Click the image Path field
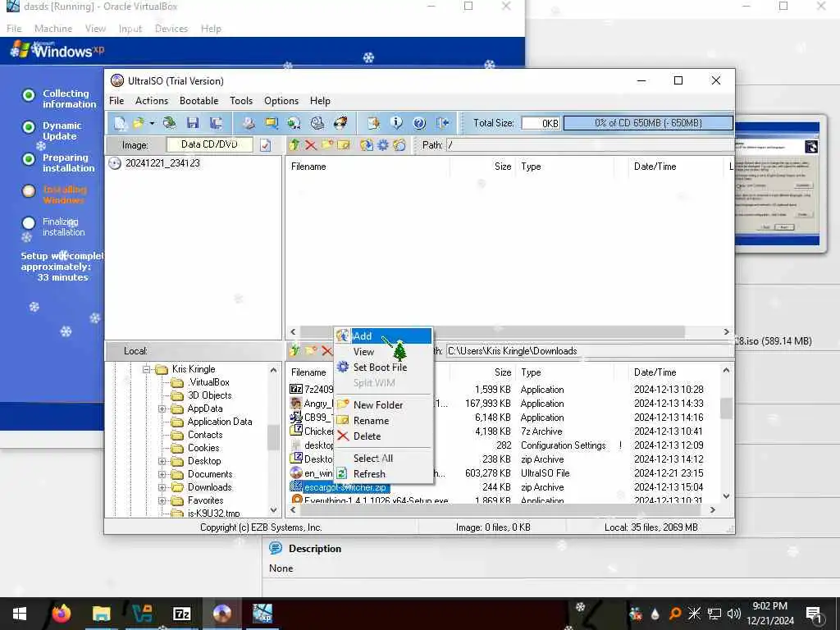Image resolution: width=840 pixels, height=630 pixels. click(x=589, y=145)
